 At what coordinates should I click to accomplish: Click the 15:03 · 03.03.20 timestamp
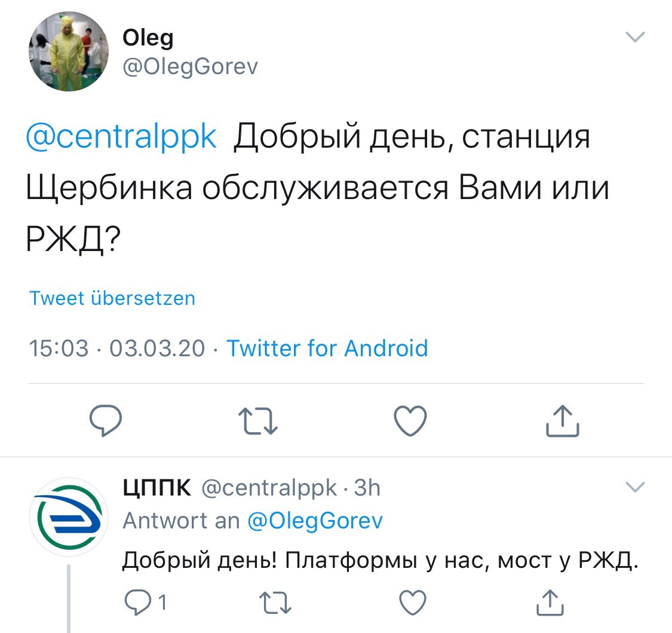pos(117,348)
